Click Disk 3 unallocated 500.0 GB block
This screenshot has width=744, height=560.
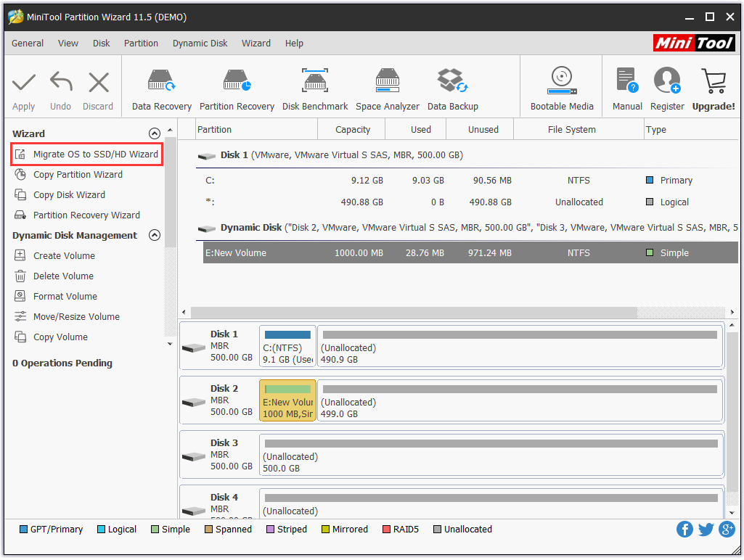coord(491,456)
